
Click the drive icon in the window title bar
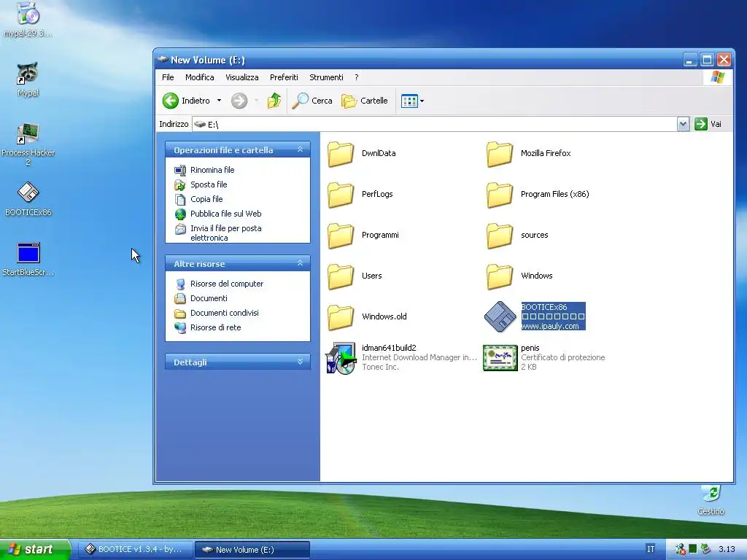163,60
